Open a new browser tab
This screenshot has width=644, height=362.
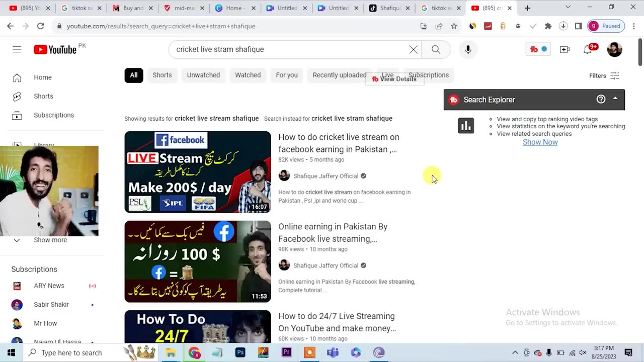pos(527,8)
